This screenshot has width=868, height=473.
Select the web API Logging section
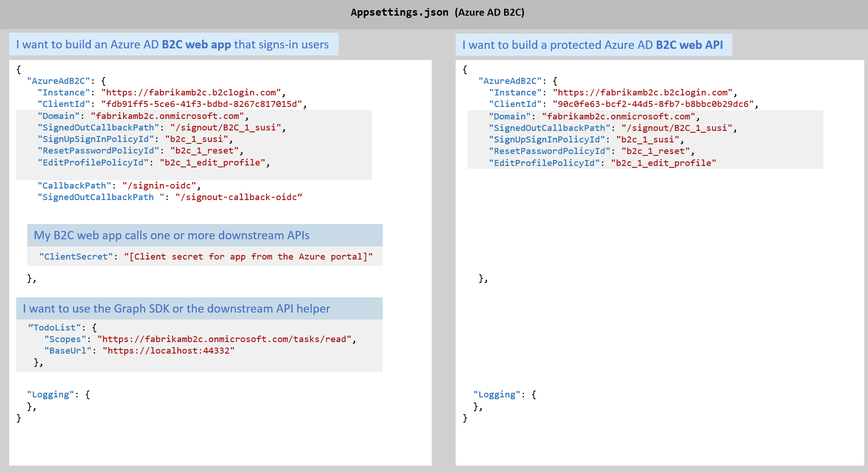coord(497,394)
